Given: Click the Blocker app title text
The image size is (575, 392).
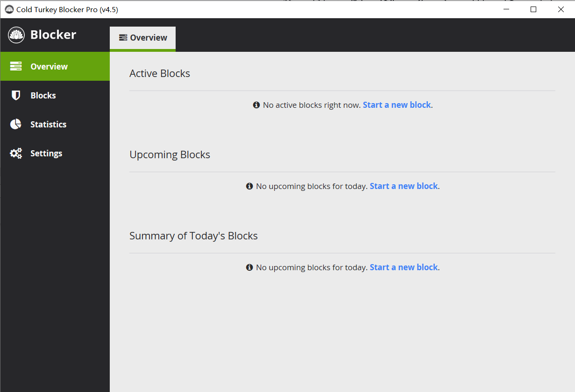Looking at the screenshot, I should [x=53, y=35].
